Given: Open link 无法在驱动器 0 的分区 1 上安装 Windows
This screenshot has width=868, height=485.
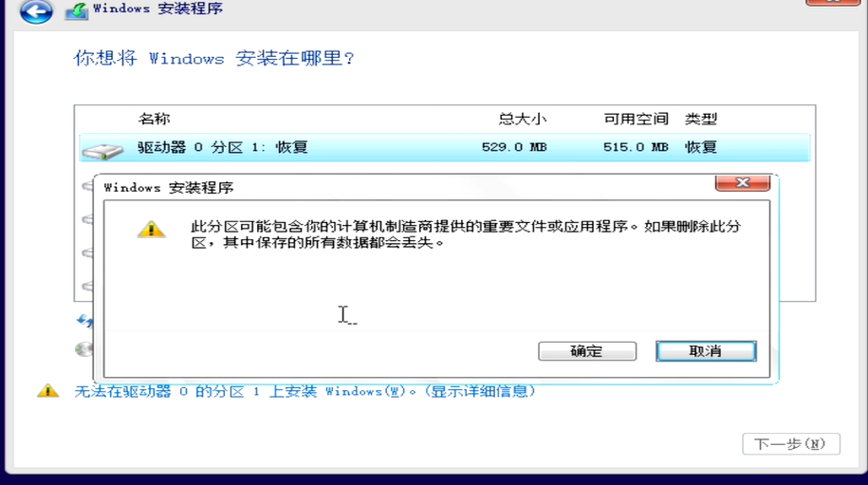Looking at the screenshot, I should (x=305, y=391).
